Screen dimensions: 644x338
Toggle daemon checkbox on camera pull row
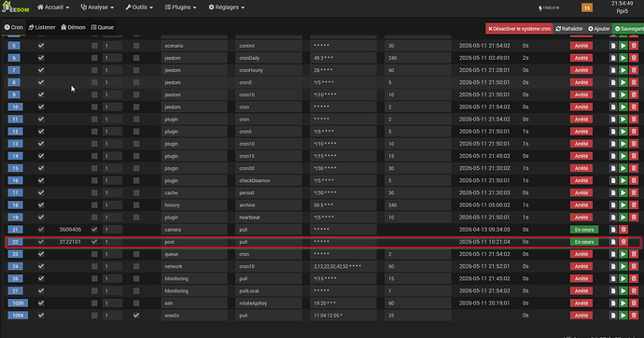coord(94,230)
